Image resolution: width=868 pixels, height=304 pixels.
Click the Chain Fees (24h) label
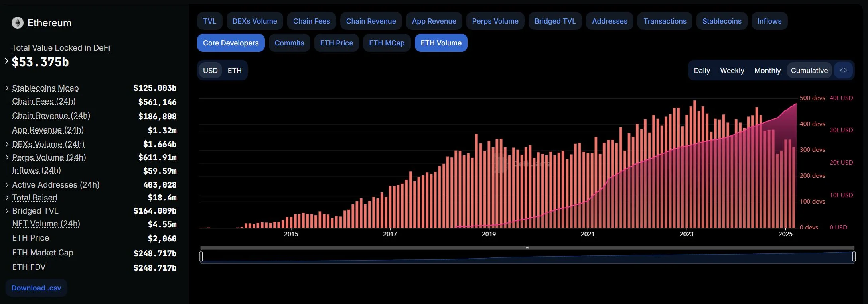(44, 101)
